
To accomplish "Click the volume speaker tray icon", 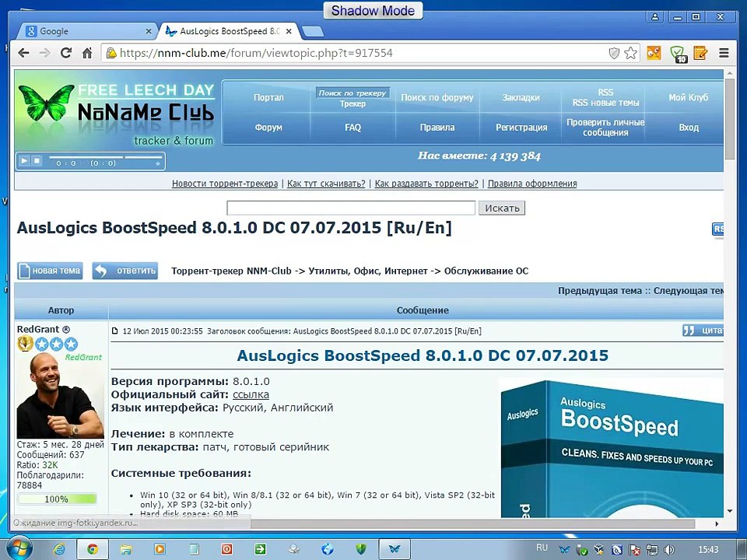I will point(669,550).
